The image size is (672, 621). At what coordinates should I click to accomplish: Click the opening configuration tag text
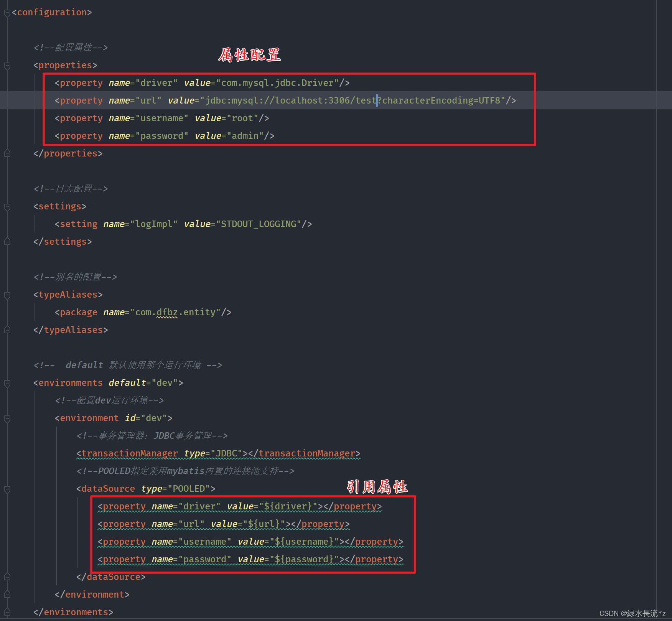point(52,12)
